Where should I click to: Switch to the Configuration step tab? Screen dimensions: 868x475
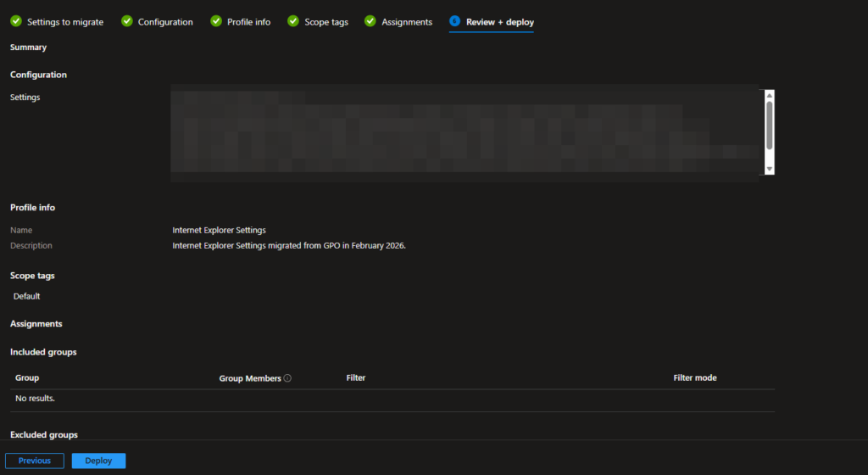pyautogui.click(x=165, y=22)
